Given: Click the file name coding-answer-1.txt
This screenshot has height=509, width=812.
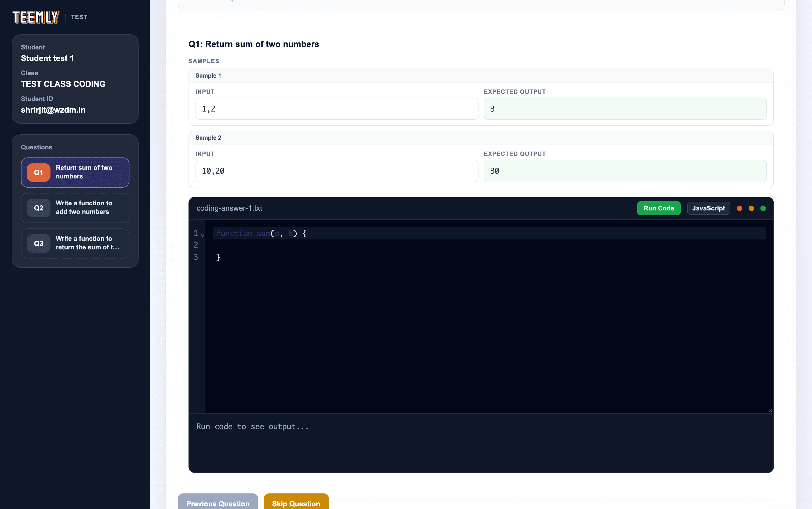Looking at the screenshot, I should click(x=229, y=208).
